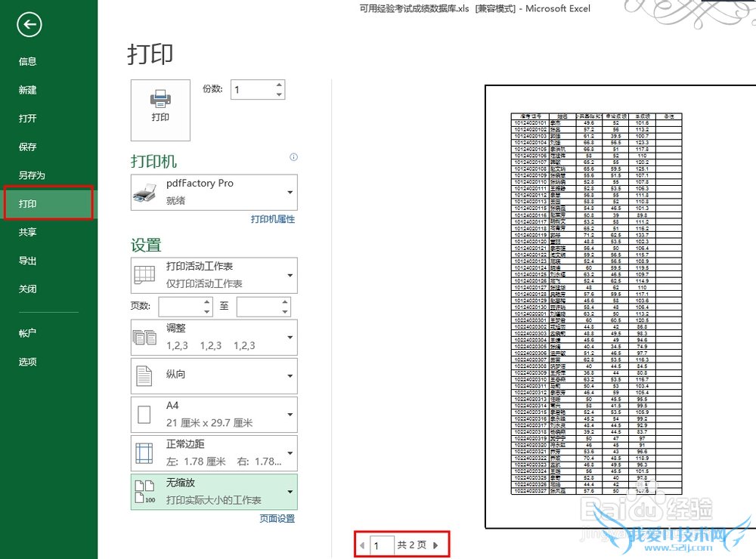Go to next preview page arrow
Viewport: 756px width, 559px height.
pos(436,545)
